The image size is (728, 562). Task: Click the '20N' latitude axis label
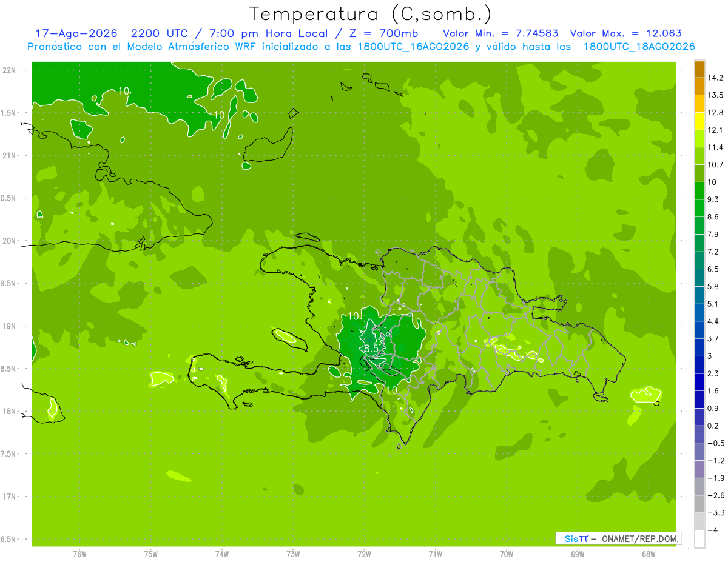[x=10, y=241]
